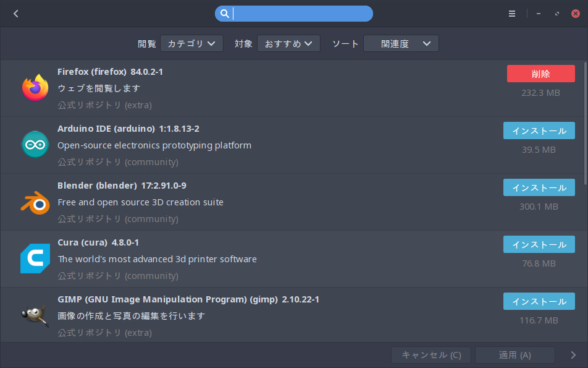Install GIMP
The height and width of the screenshot is (368, 588).
coord(539,302)
